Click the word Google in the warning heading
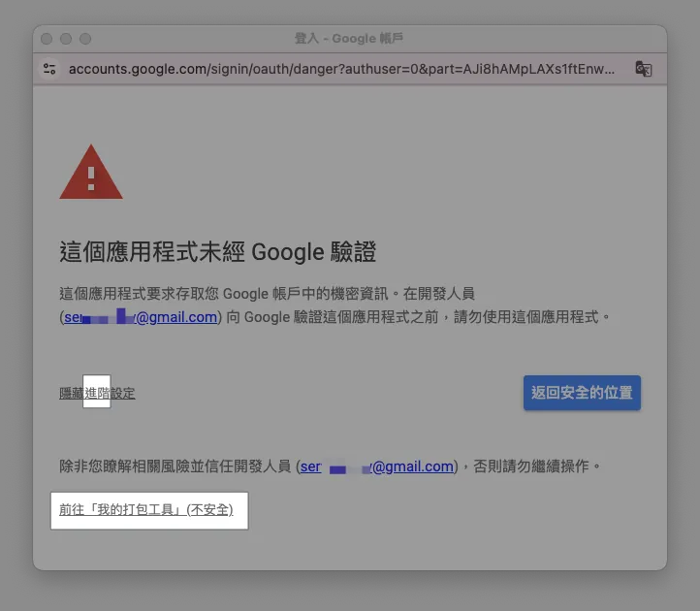This screenshot has width=700, height=611. click(285, 252)
